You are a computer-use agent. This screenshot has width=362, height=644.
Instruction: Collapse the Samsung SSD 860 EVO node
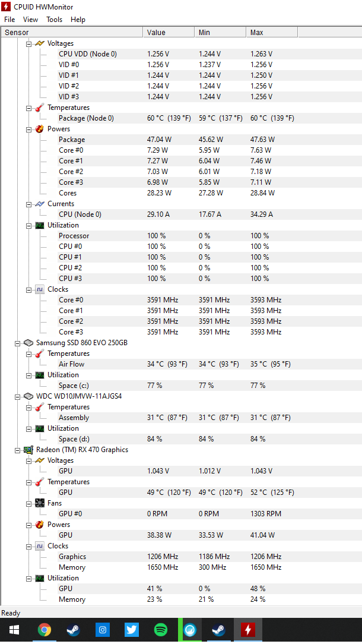(18, 343)
